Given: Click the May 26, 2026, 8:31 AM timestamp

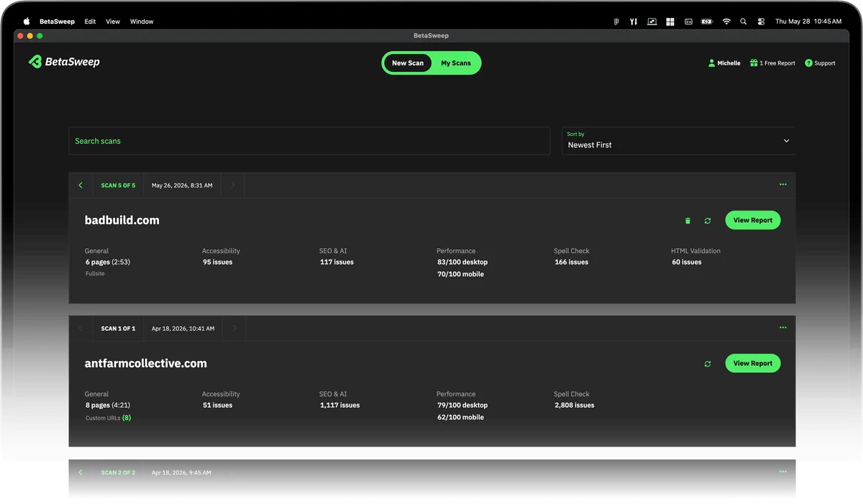Looking at the screenshot, I should click(x=182, y=185).
